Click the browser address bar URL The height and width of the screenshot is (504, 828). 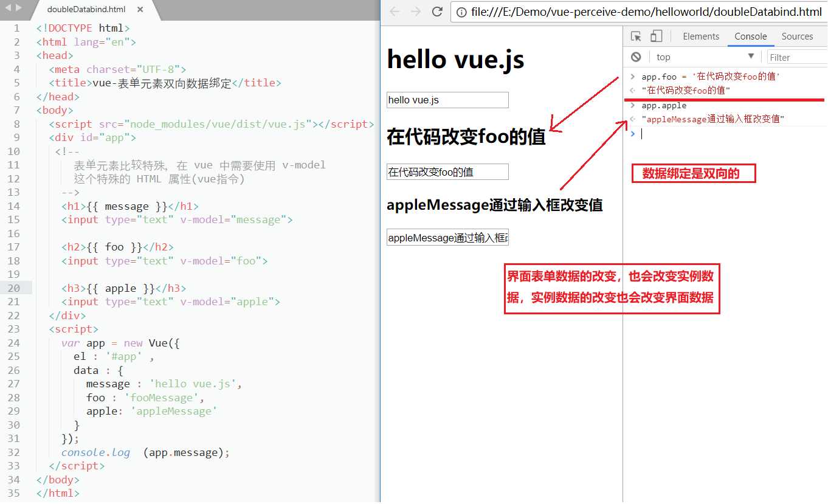coord(646,12)
